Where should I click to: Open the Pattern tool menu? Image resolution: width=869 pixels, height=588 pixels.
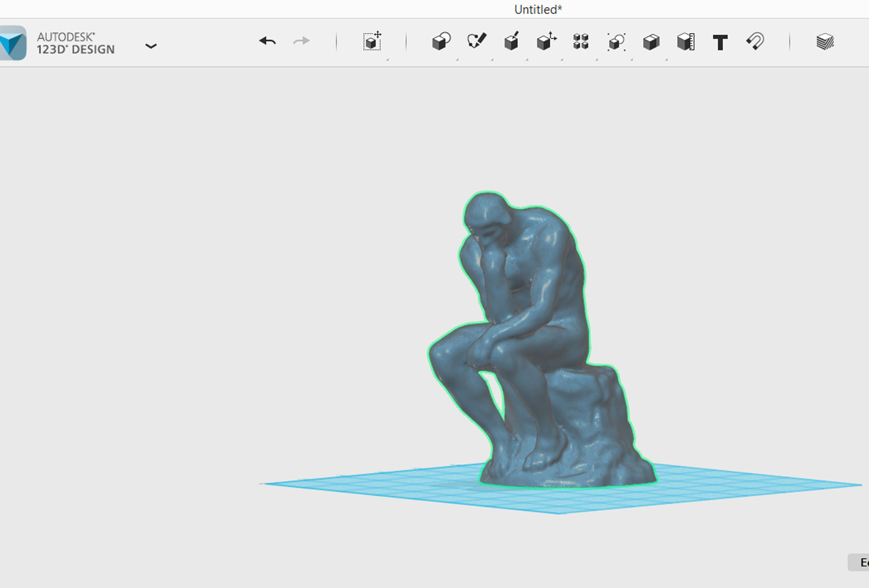[x=581, y=41]
